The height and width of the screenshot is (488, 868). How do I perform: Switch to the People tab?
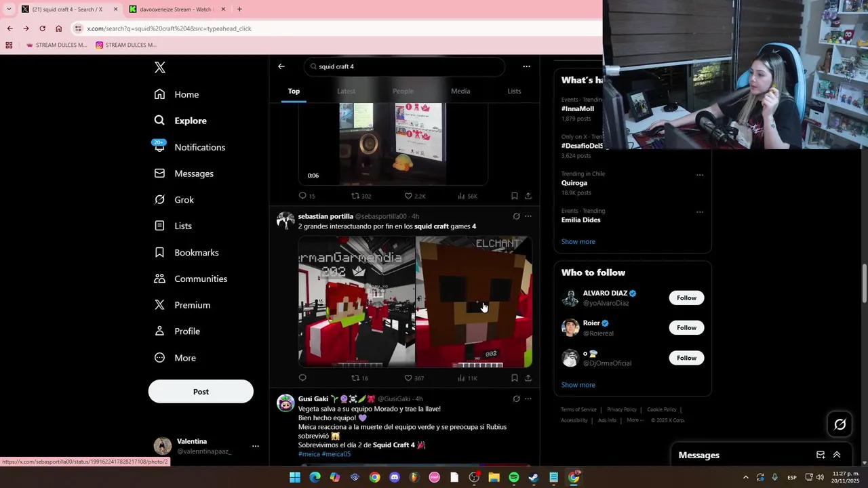pyautogui.click(x=403, y=91)
